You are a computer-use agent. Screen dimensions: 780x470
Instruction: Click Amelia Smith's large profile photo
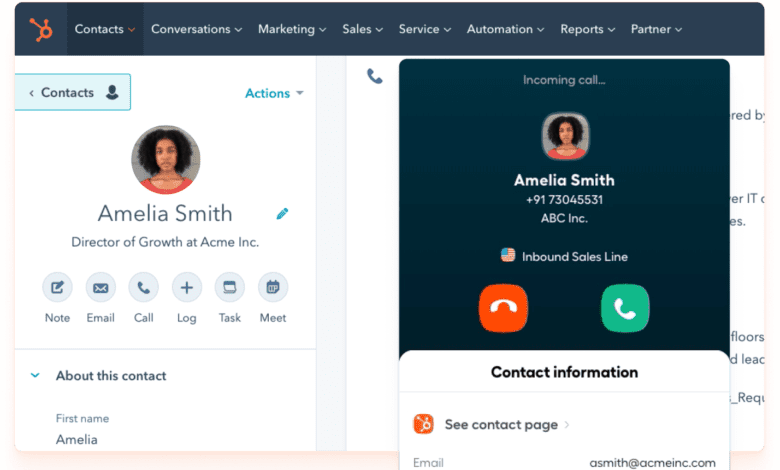tap(166, 160)
